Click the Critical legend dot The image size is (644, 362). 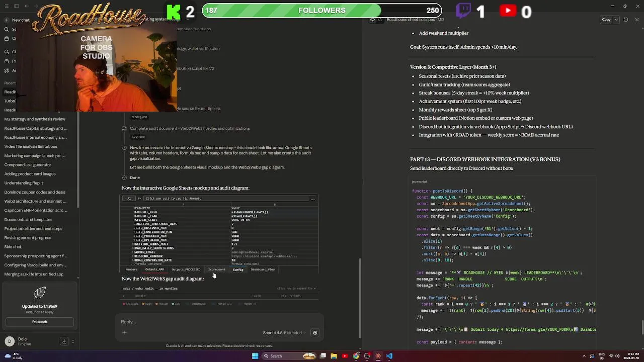[124, 304]
